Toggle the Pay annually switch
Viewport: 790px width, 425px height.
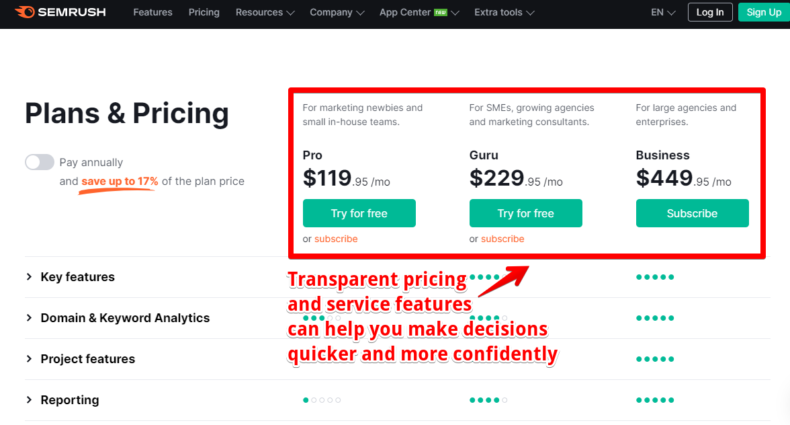point(40,162)
